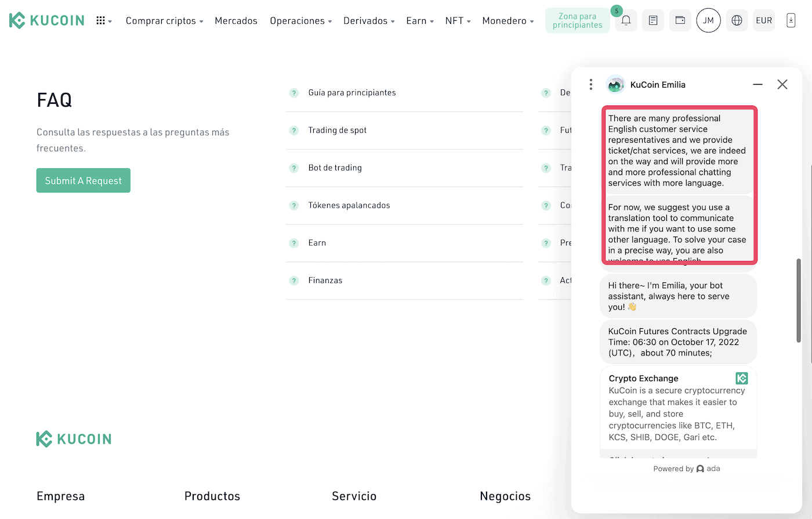Screen dimensions: 812x519
Task: Open notifications bell icon
Action: pyautogui.click(x=626, y=20)
